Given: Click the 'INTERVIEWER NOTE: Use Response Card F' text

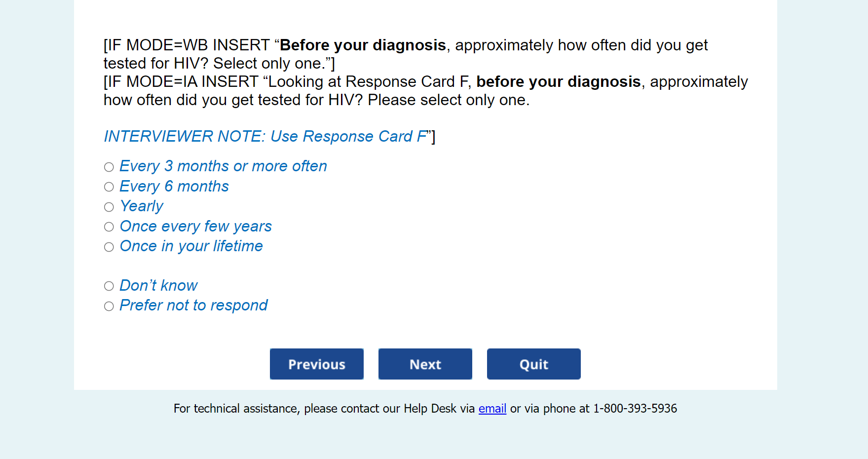Looking at the screenshot, I should point(265,136).
